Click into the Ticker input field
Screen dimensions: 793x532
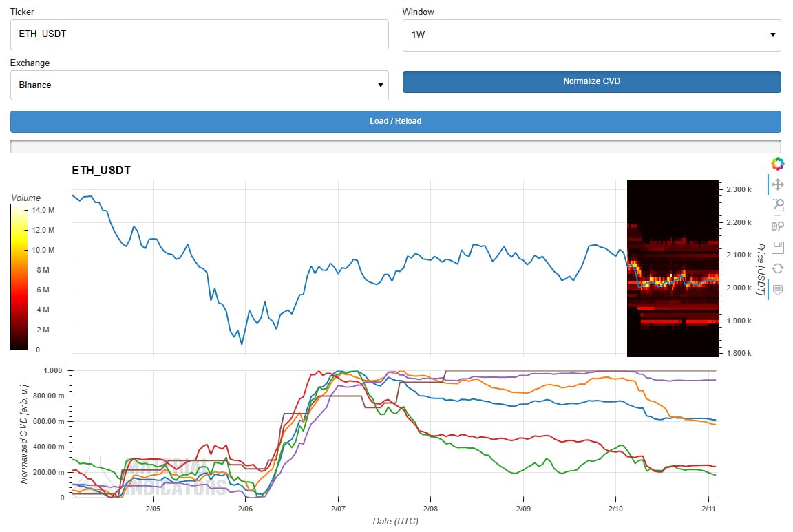(x=199, y=34)
